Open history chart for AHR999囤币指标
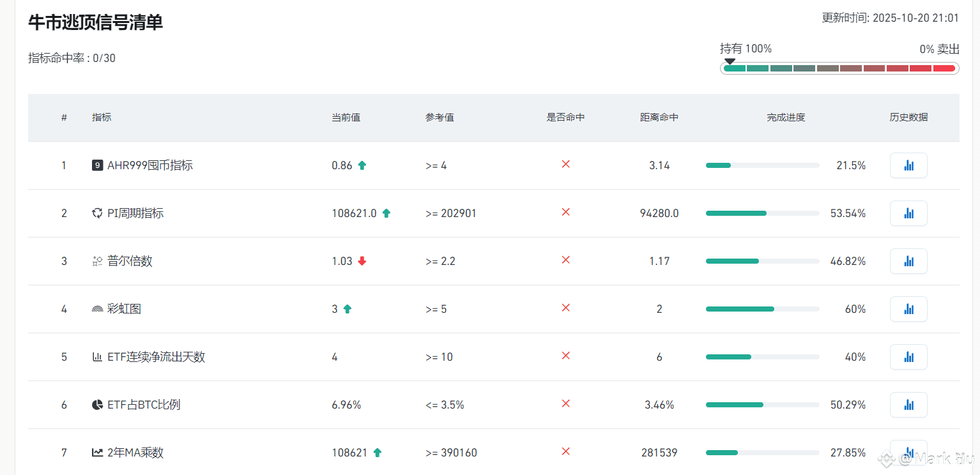Screen dimensions: 980x475 click(908, 165)
